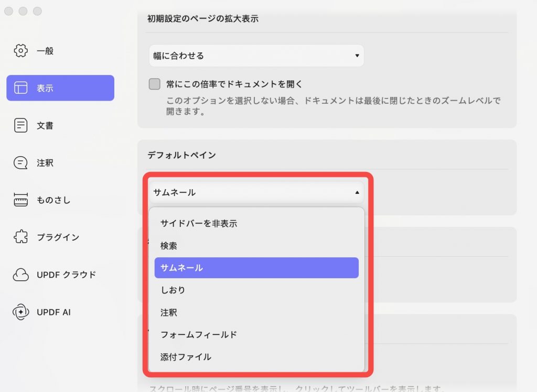Click the 注釈 comment bubble icon
Viewport: 537px width, 392px height.
(x=20, y=162)
